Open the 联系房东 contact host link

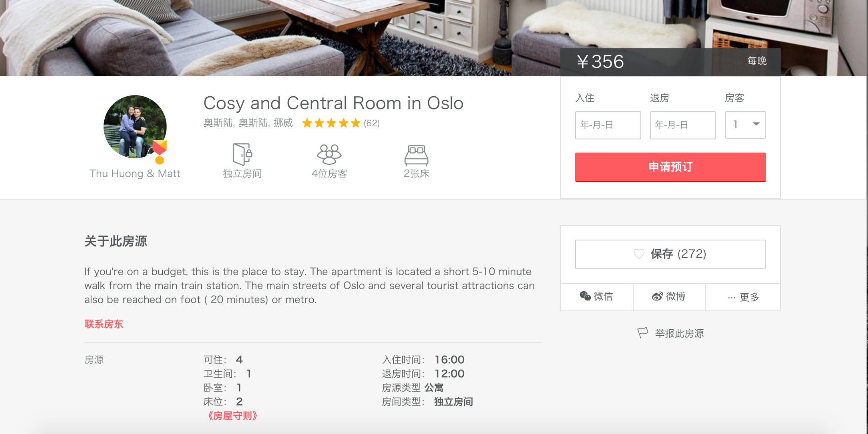pos(104,324)
